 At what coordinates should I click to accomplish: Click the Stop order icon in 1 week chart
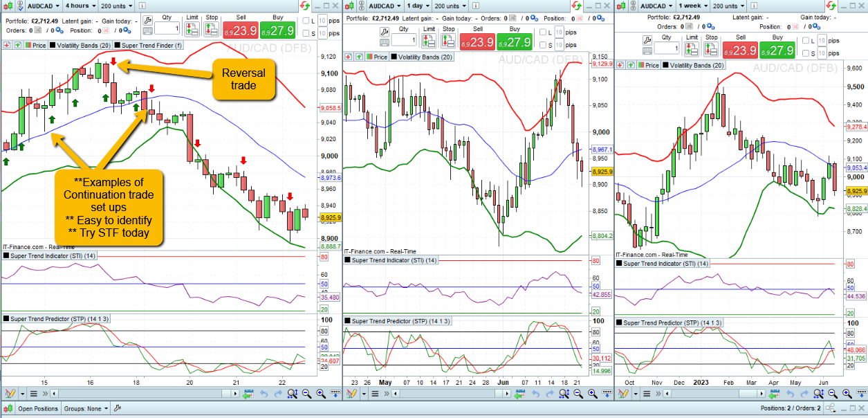[x=710, y=48]
